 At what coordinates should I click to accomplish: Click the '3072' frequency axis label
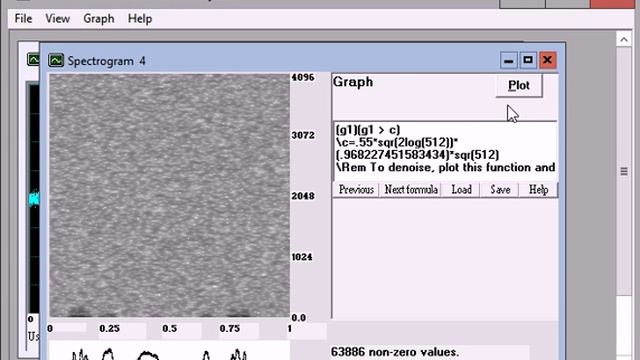tap(302, 135)
